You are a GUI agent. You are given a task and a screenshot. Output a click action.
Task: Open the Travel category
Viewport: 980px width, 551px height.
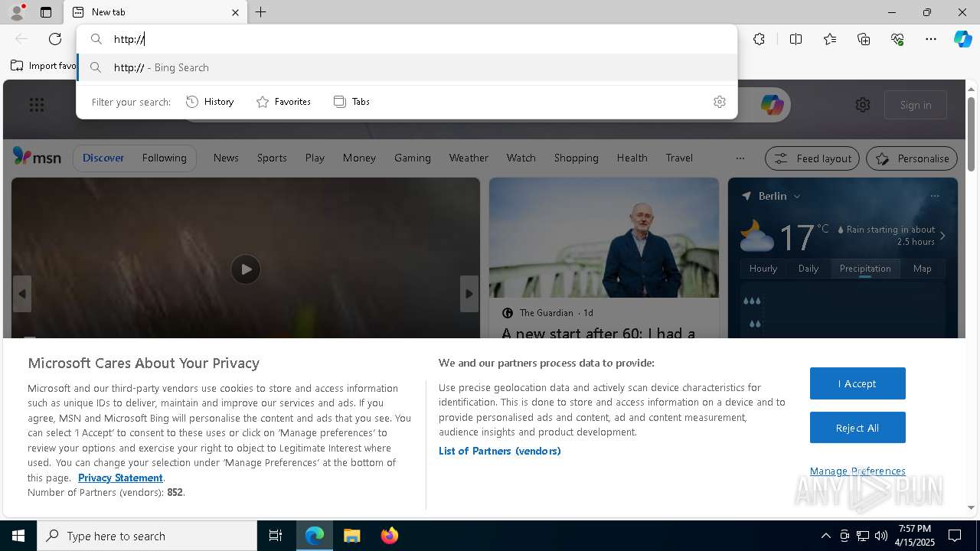[679, 158]
